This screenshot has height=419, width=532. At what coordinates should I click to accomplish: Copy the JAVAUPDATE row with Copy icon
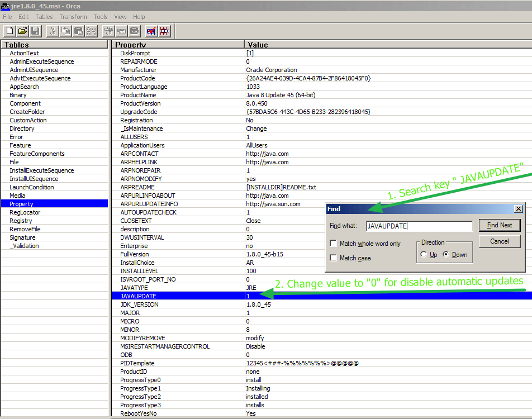pos(65,31)
